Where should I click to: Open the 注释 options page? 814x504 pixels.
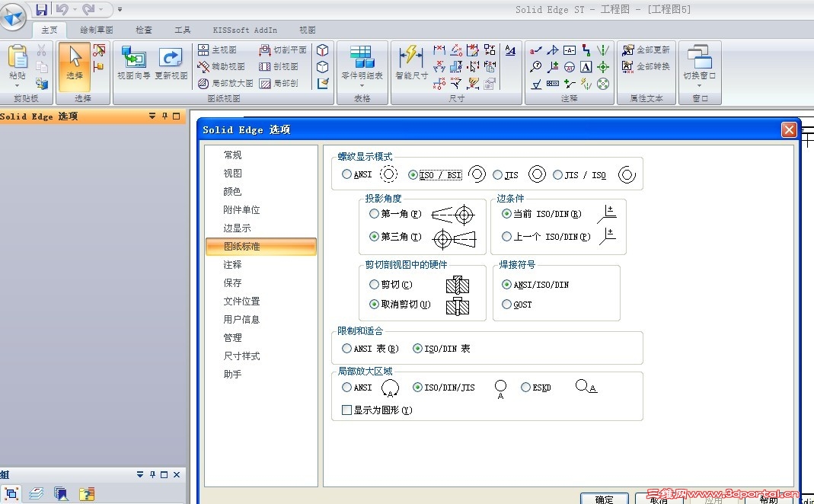click(x=232, y=265)
